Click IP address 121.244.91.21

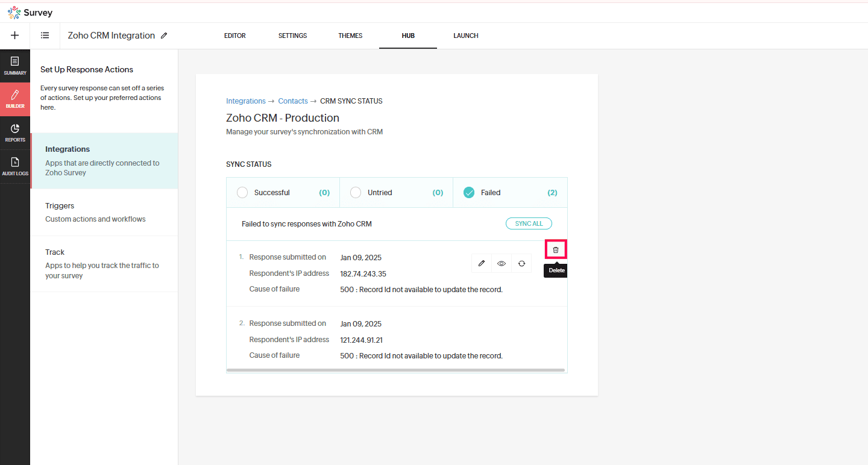[x=361, y=340]
